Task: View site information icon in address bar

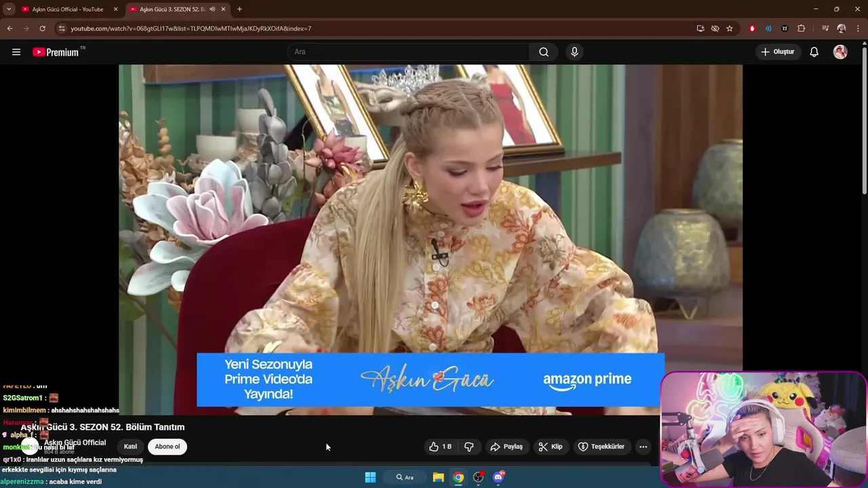Action: point(62,28)
